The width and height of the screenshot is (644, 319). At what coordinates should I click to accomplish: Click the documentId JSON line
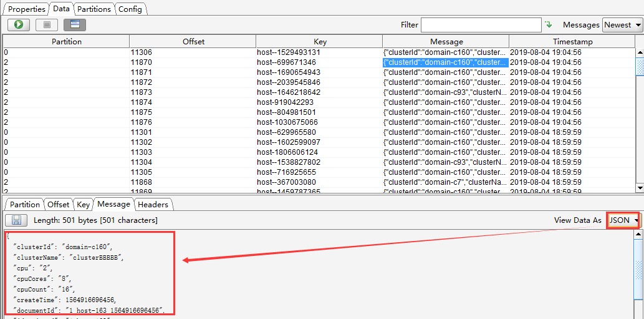[x=89, y=310]
